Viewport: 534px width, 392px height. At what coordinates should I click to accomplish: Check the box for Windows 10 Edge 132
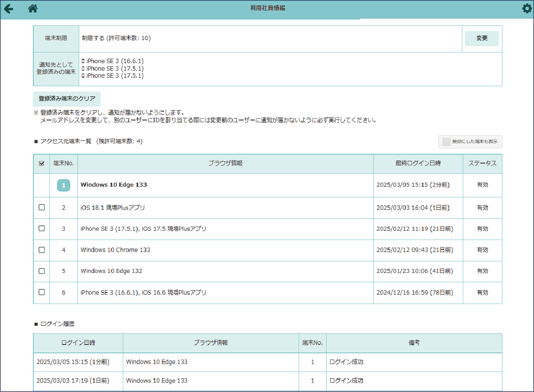point(42,271)
